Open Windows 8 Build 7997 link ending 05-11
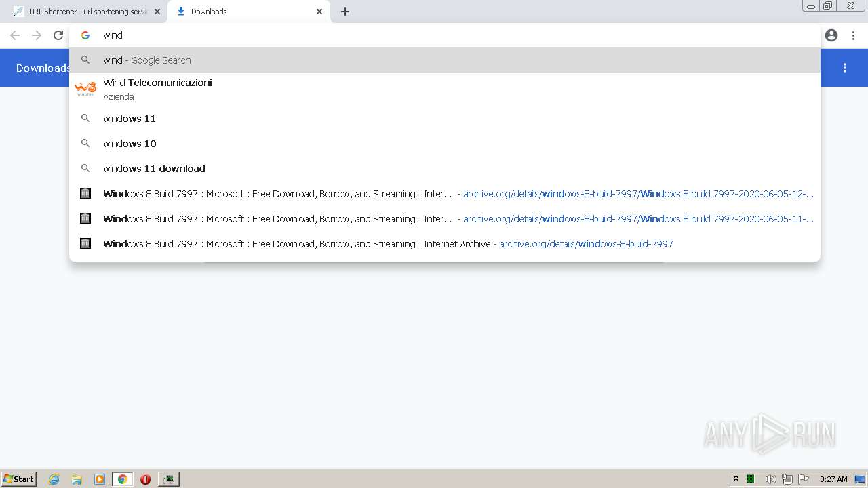This screenshot has height=488, width=868. (444, 219)
